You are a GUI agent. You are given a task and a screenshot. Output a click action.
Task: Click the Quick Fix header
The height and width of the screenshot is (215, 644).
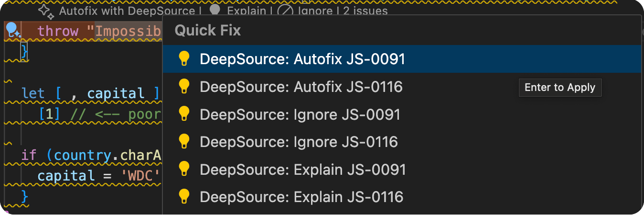208,31
